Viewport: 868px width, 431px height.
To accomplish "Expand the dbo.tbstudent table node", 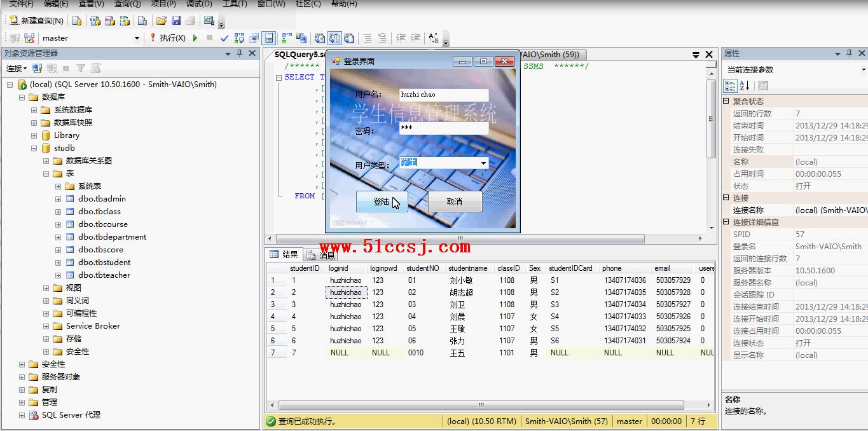I will [x=58, y=263].
